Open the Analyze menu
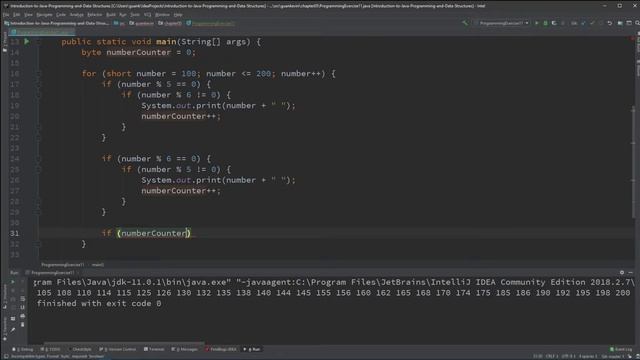 76,15
